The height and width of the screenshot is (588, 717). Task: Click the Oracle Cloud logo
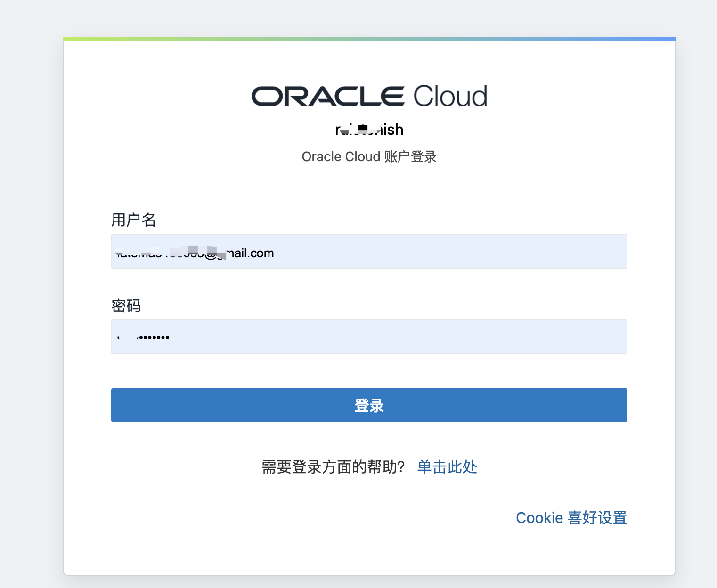tap(369, 96)
